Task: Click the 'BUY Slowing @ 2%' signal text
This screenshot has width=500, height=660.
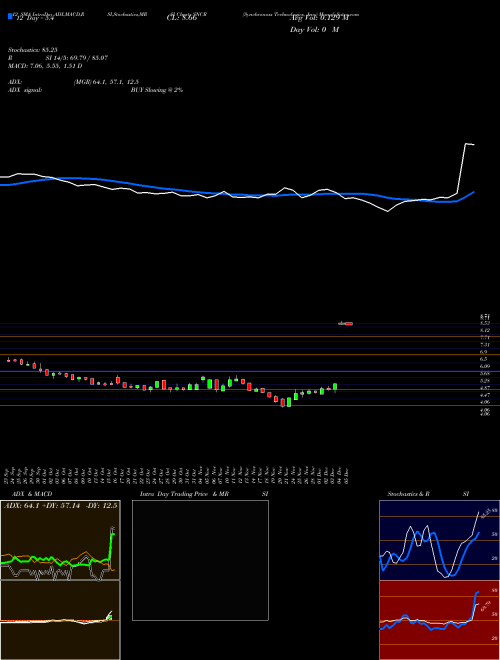Action: pos(157,90)
